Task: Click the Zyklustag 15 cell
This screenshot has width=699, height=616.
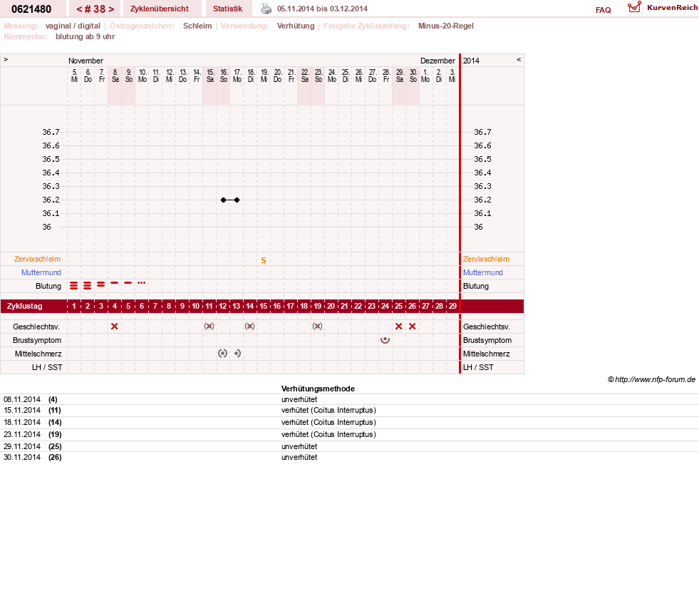Action: point(264,306)
